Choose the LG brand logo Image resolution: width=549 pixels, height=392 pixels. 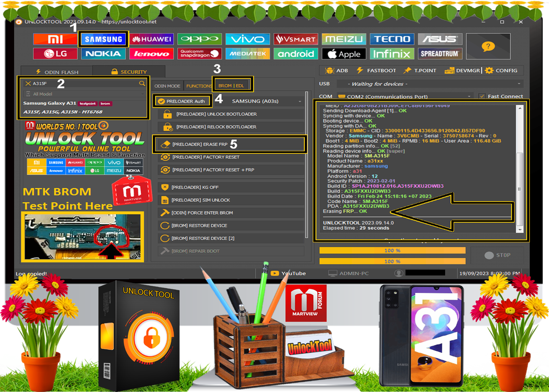click(55, 53)
